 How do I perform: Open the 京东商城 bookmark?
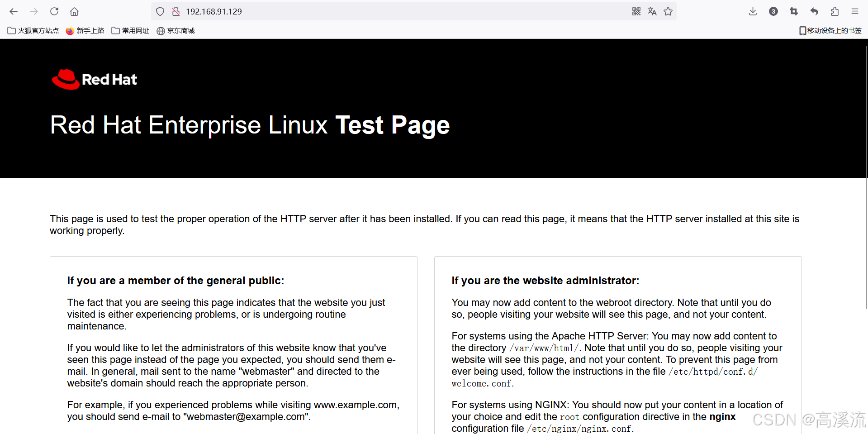pyautogui.click(x=175, y=31)
